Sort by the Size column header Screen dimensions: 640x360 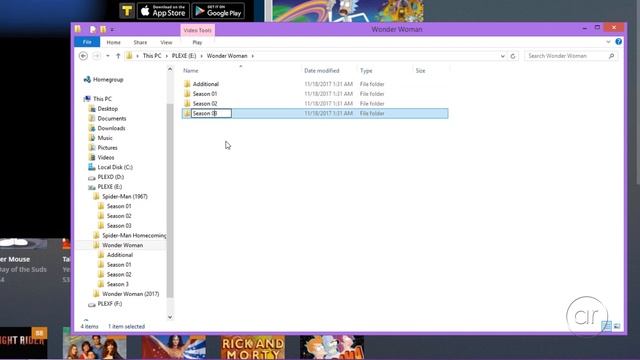point(420,71)
